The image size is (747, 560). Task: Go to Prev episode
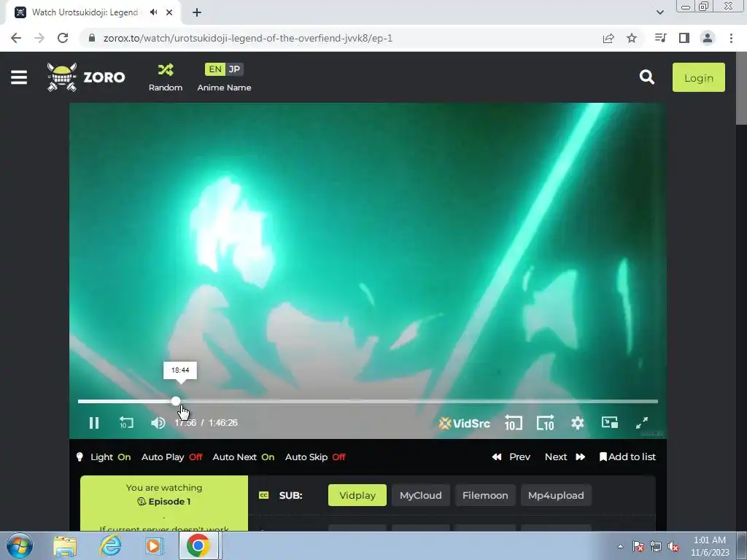tap(511, 457)
